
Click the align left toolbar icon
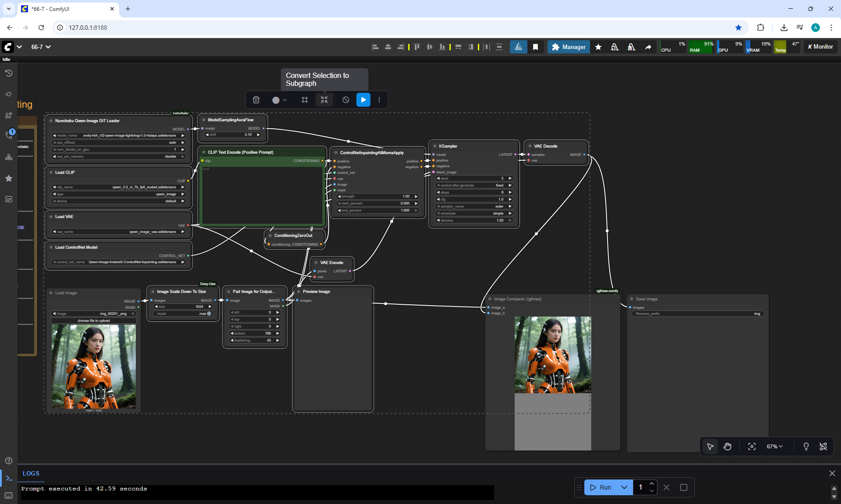coord(375,47)
